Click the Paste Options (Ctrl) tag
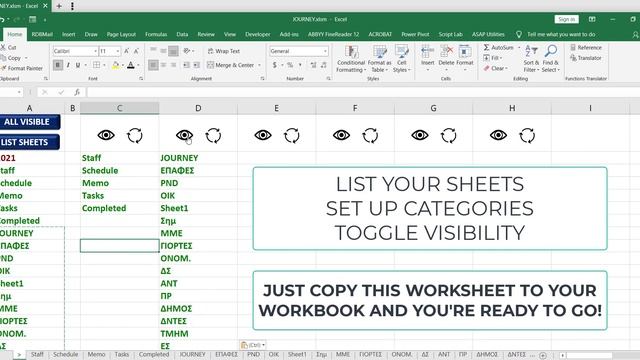Screen dimensions: 640x360 point(253,345)
